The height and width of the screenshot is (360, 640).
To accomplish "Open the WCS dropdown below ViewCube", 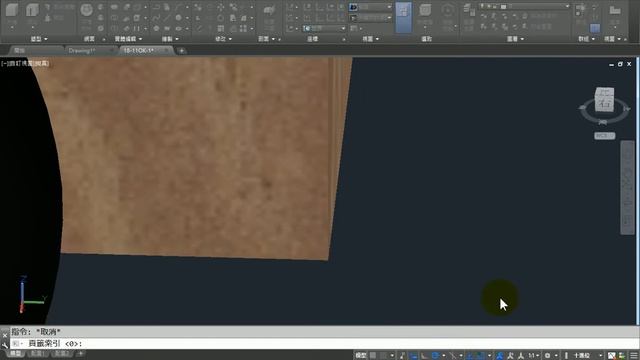I will click(604, 136).
